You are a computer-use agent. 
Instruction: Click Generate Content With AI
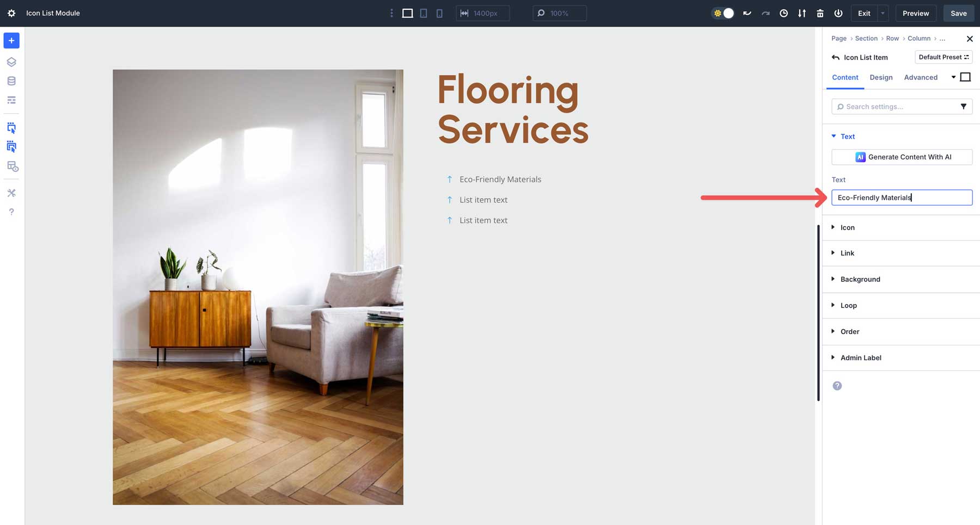pos(902,157)
